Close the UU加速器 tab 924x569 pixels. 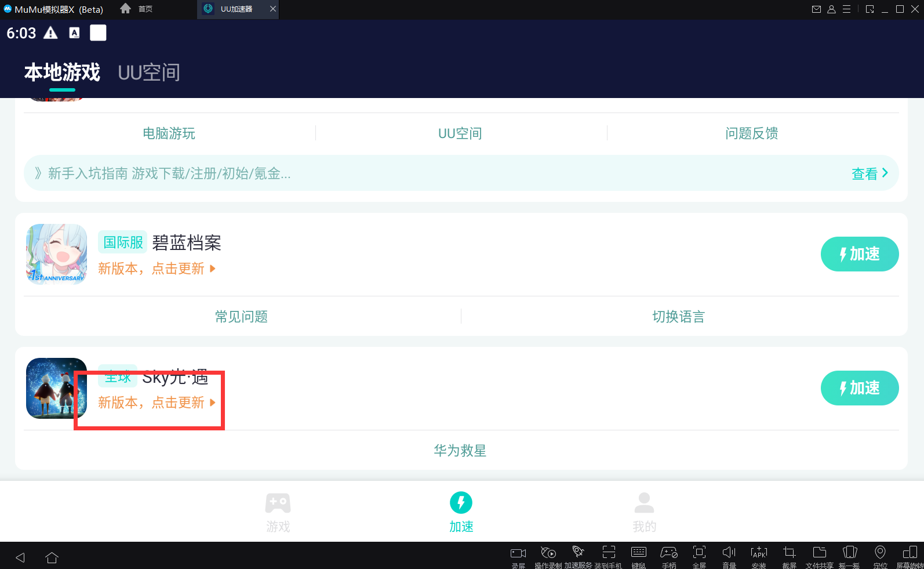[x=273, y=9]
